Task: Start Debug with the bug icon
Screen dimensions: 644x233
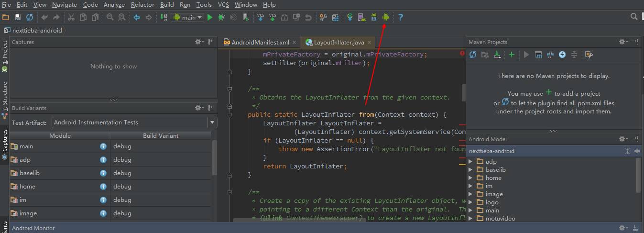Action: coord(222,17)
